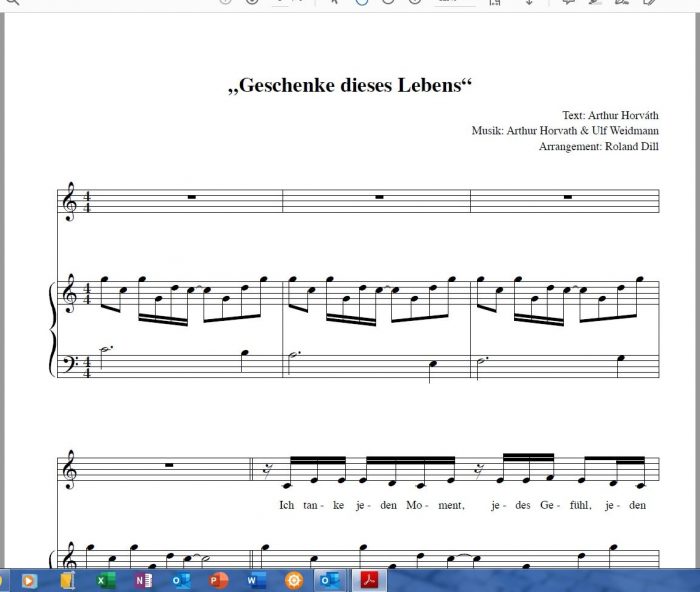Open the media player taskbar icon
This screenshot has height=592, width=700.
(x=29, y=580)
